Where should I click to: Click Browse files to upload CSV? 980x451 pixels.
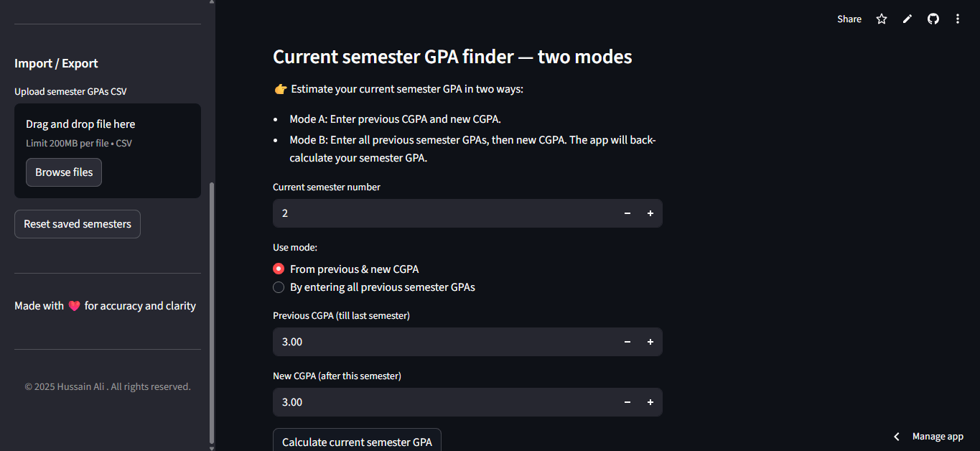(63, 172)
